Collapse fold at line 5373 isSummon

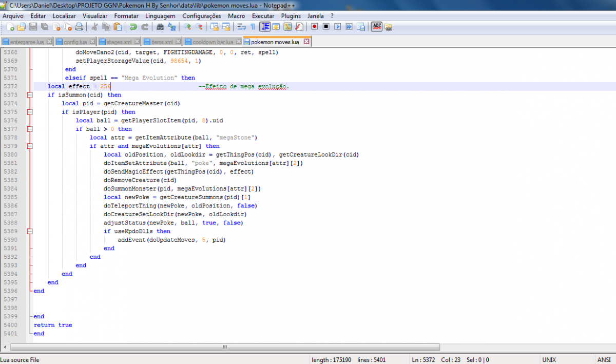coord(30,95)
